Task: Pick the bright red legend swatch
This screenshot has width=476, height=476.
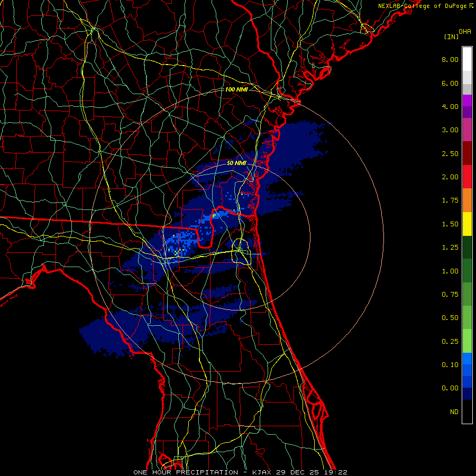Action: pos(467,177)
